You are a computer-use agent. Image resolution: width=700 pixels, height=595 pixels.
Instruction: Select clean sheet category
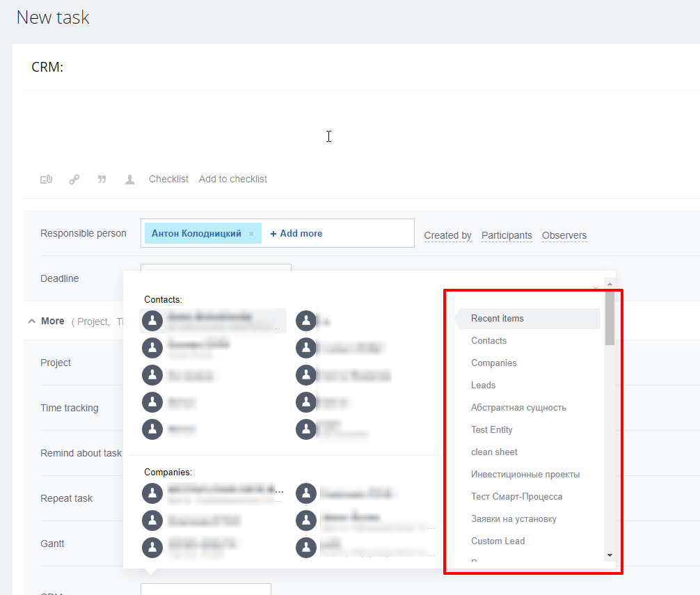point(494,452)
